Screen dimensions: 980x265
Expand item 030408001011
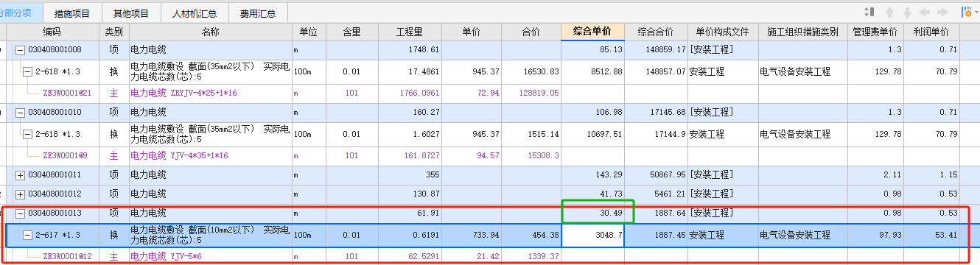pos(20,175)
